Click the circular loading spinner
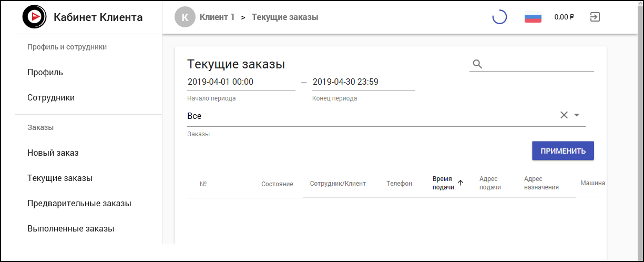The height and width of the screenshot is (262, 644). (x=499, y=17)
